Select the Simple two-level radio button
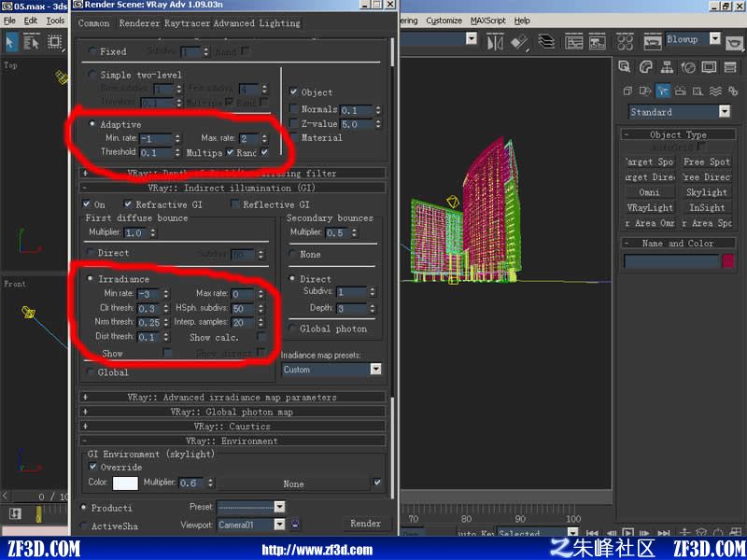The width and height of the screenshot is (747, 560). click(x=92, y=75)
